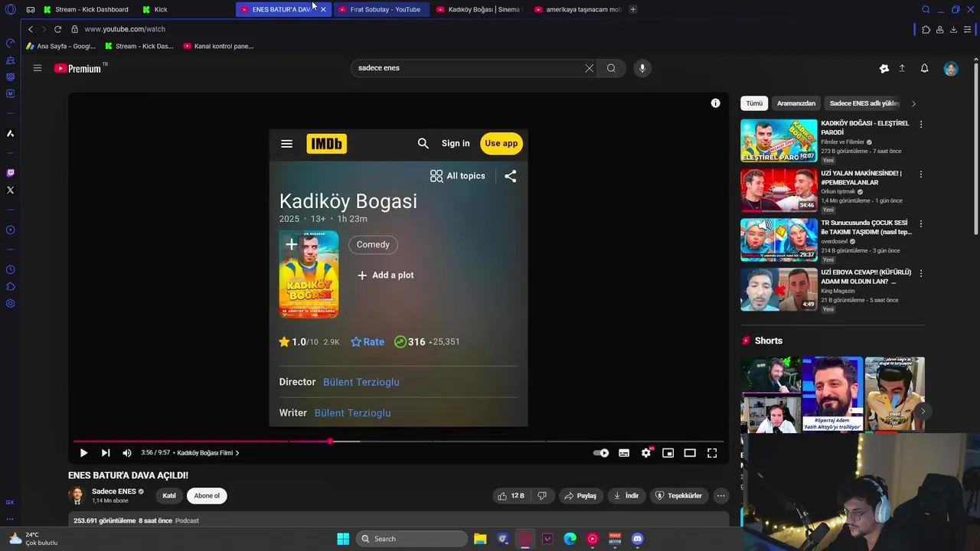Open options for Kadıköy Boğası Eleştirel Parodi

(921, 124)
